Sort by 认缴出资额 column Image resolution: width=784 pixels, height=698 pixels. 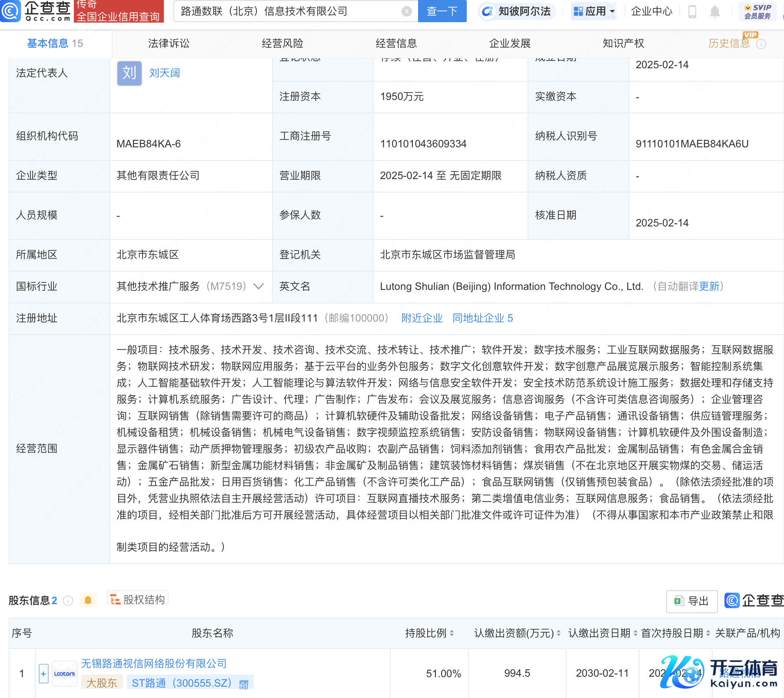point(558,633)
